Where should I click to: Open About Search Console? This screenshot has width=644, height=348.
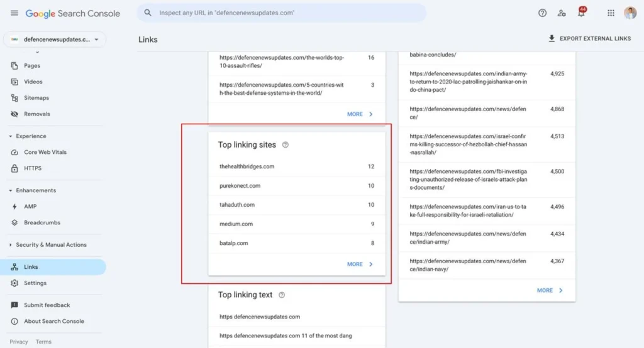tap(54, 322)
